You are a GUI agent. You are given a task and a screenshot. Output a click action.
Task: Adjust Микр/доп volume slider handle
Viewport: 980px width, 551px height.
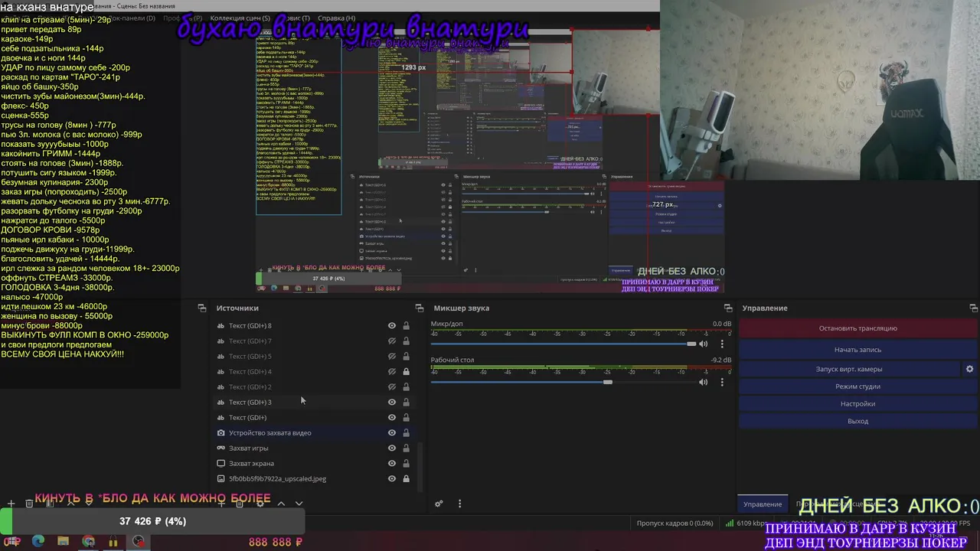coord(692,344)
